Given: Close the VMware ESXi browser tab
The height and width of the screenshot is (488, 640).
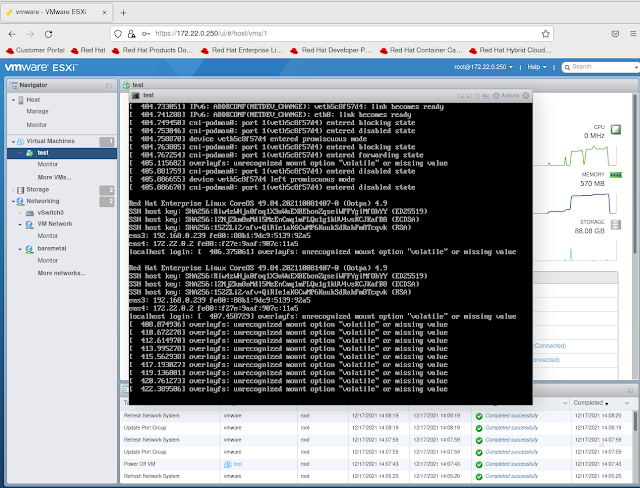Looking at the screenshot, I should 104,13.
